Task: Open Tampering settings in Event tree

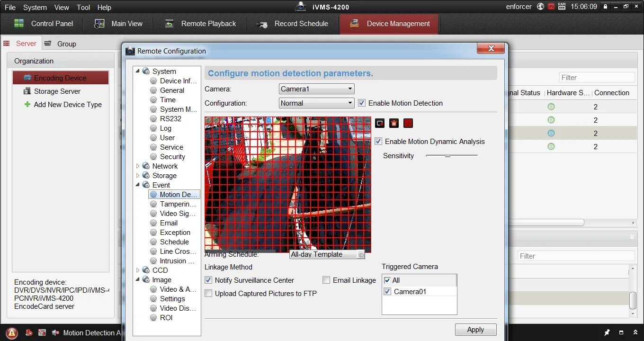Action: tap(178, 204)
